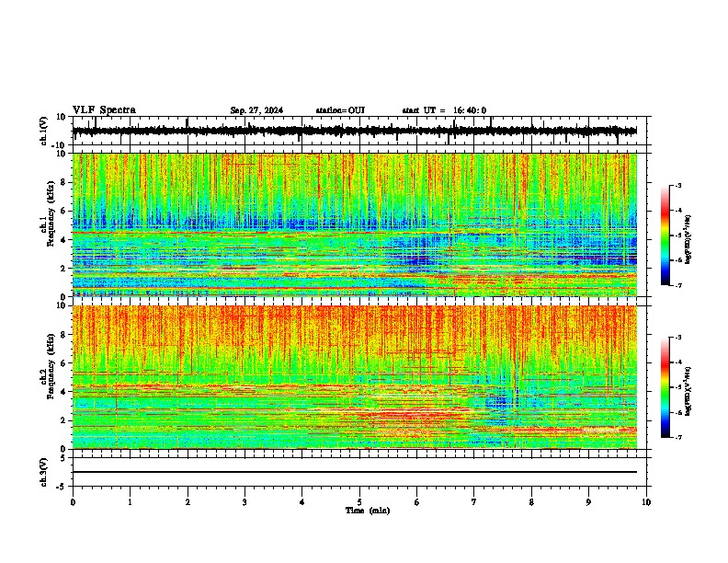Image resolution: width=728 pixels, height=563 pixels.
Task: Click the time axis tick label "0"
Action: (73, 502)
